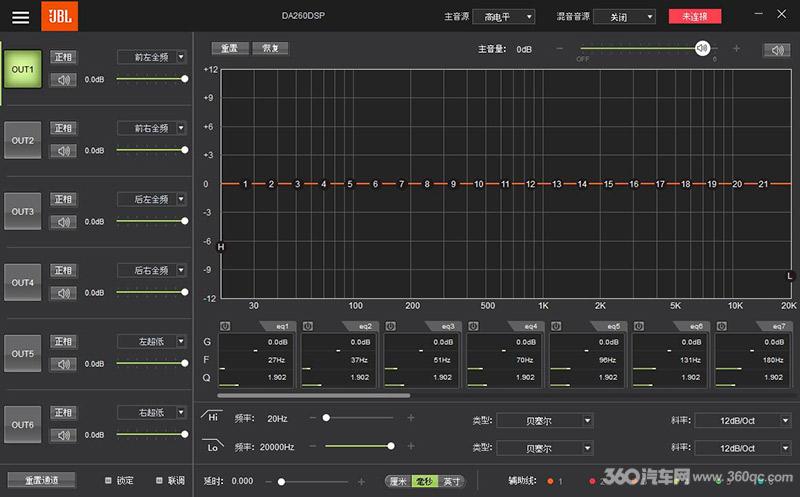Toggle the eq5 band power icon

(556, 326)
